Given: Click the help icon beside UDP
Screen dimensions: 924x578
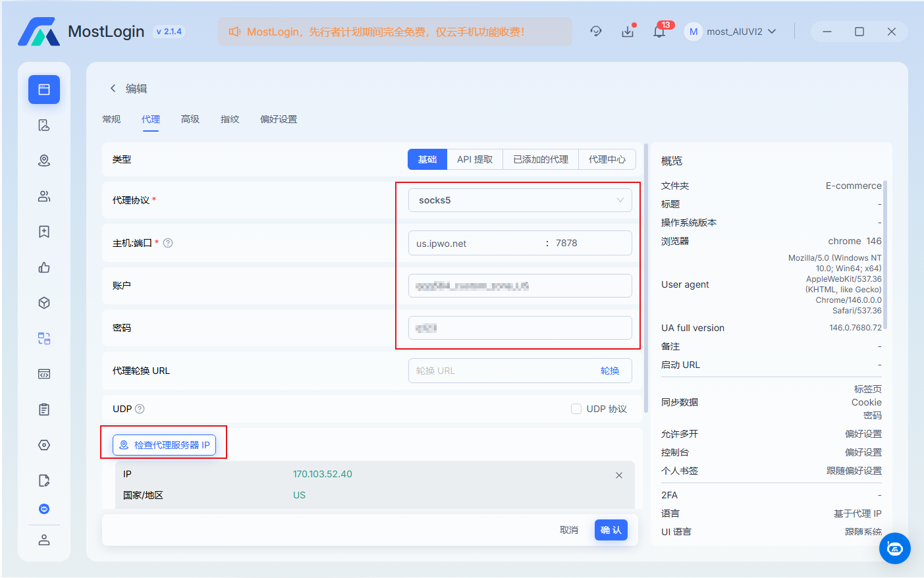Looking at the screenshot, I should pos(140,409).
